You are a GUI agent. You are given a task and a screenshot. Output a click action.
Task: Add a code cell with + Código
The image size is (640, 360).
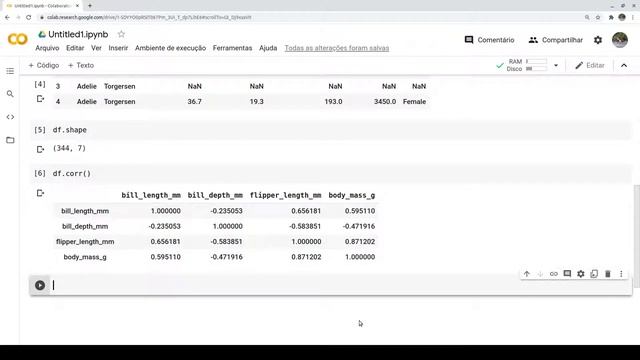(44, 65)
